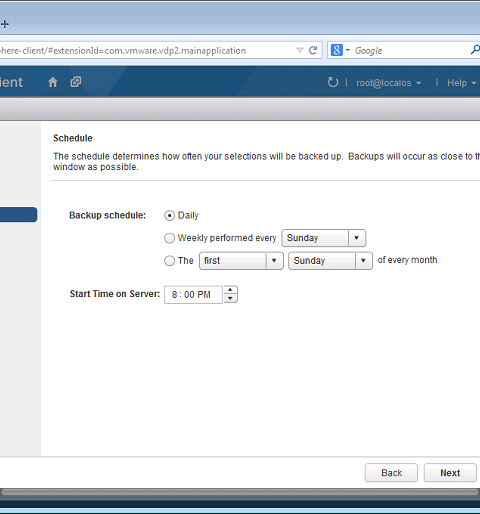This screenshot has height=514, width=480.
Task: Click the Schedule heading text
Action: 73,138
